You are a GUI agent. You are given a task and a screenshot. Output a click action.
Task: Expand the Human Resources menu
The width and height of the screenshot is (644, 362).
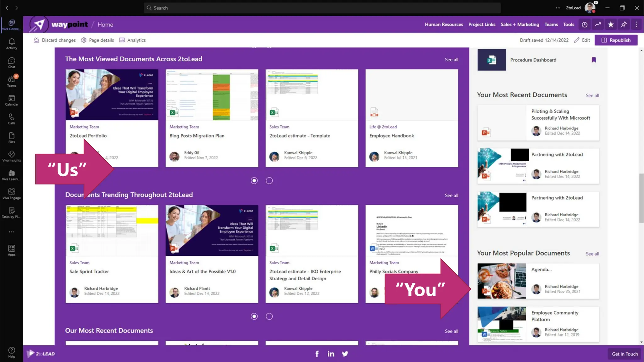444,25
